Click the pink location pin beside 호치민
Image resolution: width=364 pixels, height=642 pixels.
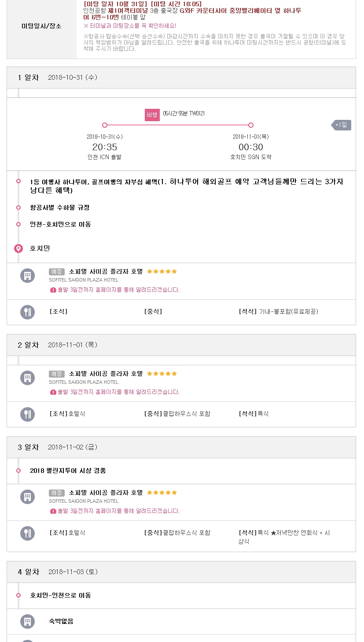coord(18,249)
